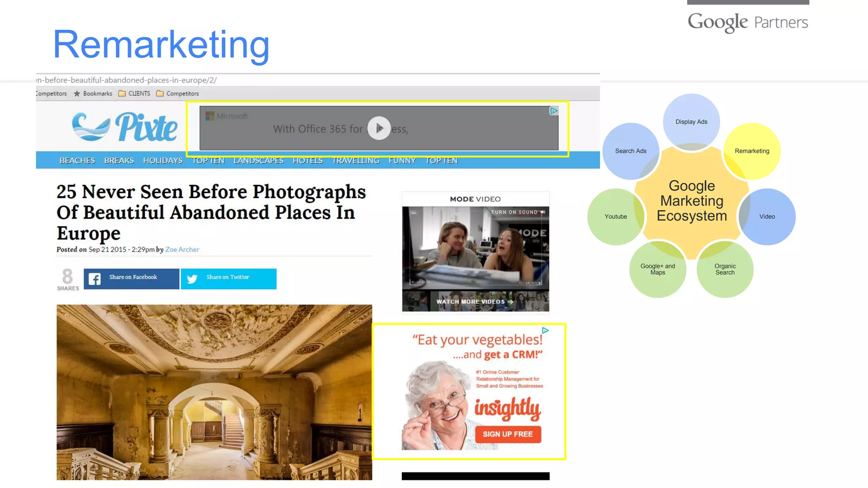This screenshot has height=488, width=868.
Task: Click the article headline text
Action: coord(211,212)
